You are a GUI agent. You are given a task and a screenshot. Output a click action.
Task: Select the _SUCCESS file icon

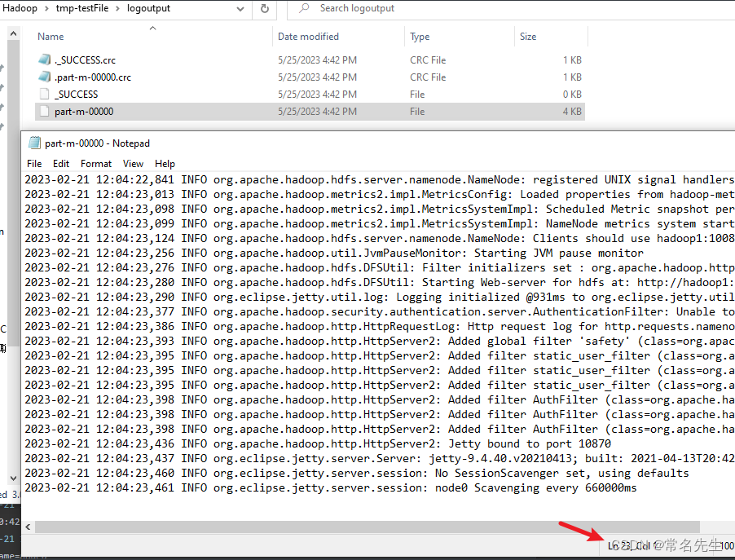pyautogui.click(x=45, y=94)
